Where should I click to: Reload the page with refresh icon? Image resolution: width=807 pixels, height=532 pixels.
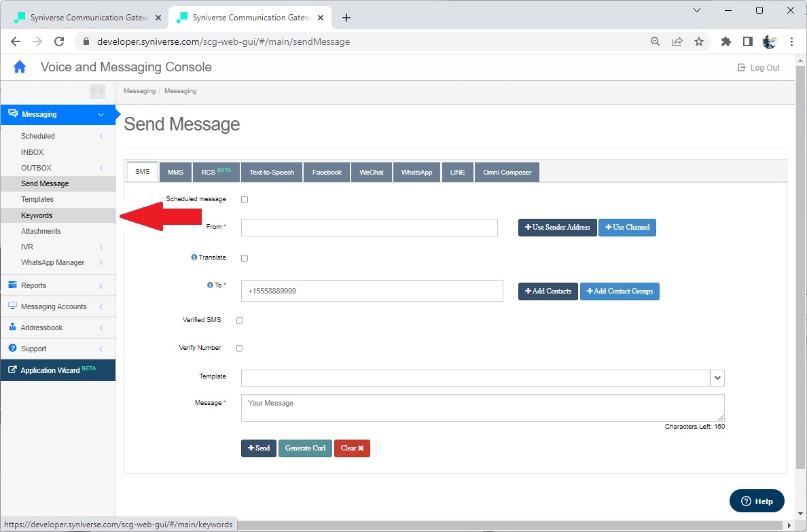[59, 41]
